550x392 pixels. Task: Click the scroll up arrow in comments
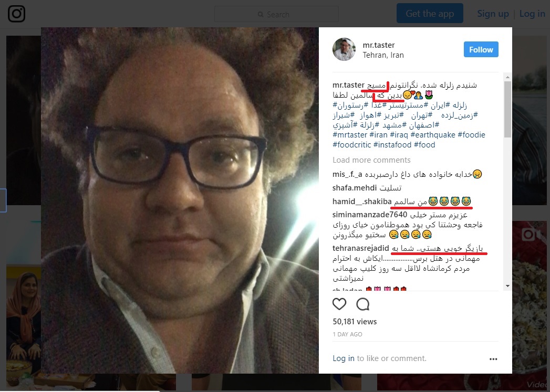[x=507, y=77]
